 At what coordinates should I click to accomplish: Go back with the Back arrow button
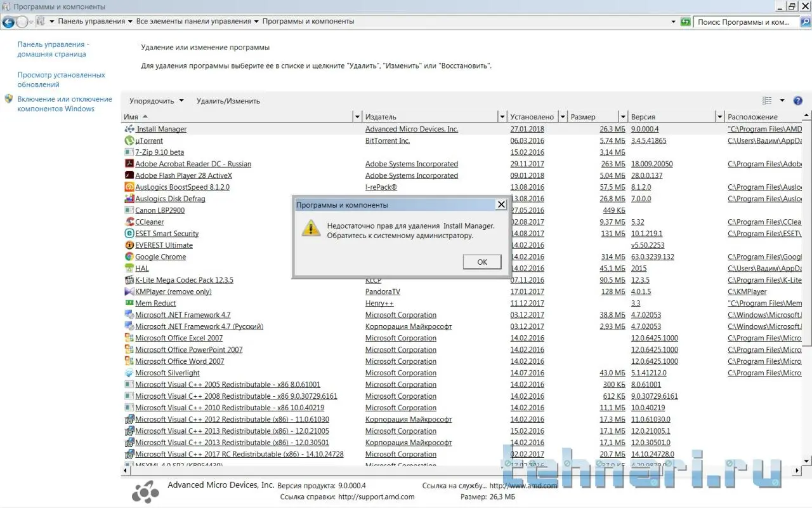8,22
